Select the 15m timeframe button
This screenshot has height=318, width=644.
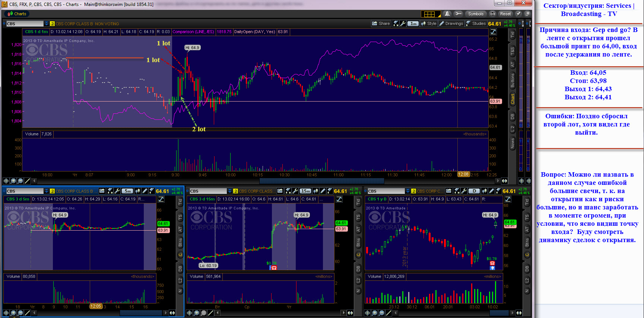tap(305, 191)
